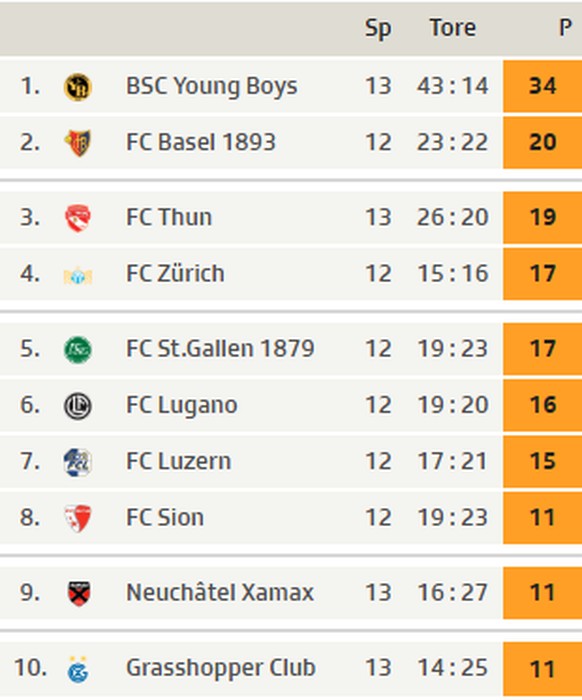582x700 pixels.
Task: Click the FC Sion red crest
Action: click(x=78, y=518)
